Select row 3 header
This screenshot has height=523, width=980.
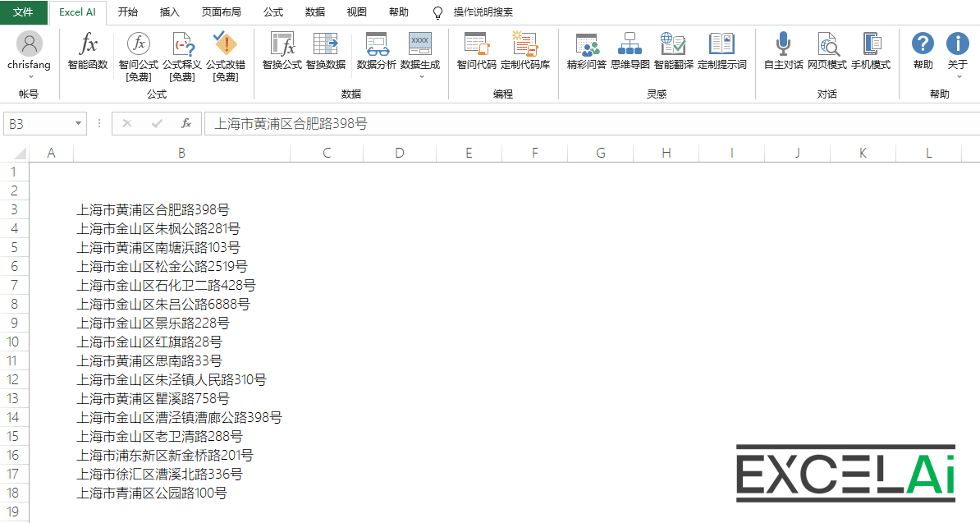tap(15, 209)
